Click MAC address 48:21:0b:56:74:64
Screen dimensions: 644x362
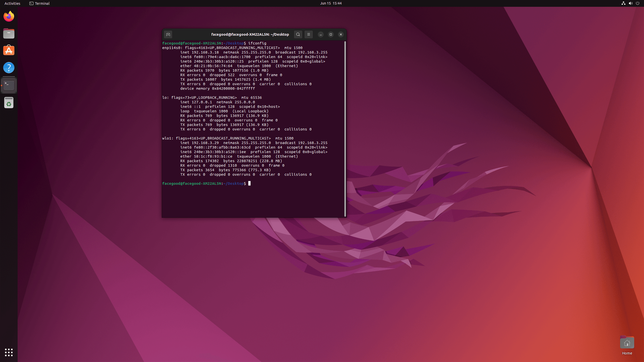(213, 66)
